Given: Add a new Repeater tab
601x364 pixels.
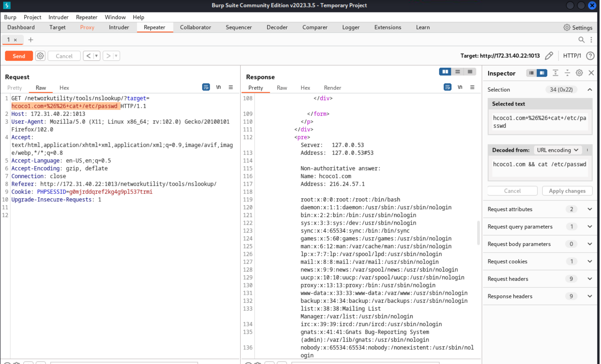Looking at the screenshot, I should [x=31, y=40].
